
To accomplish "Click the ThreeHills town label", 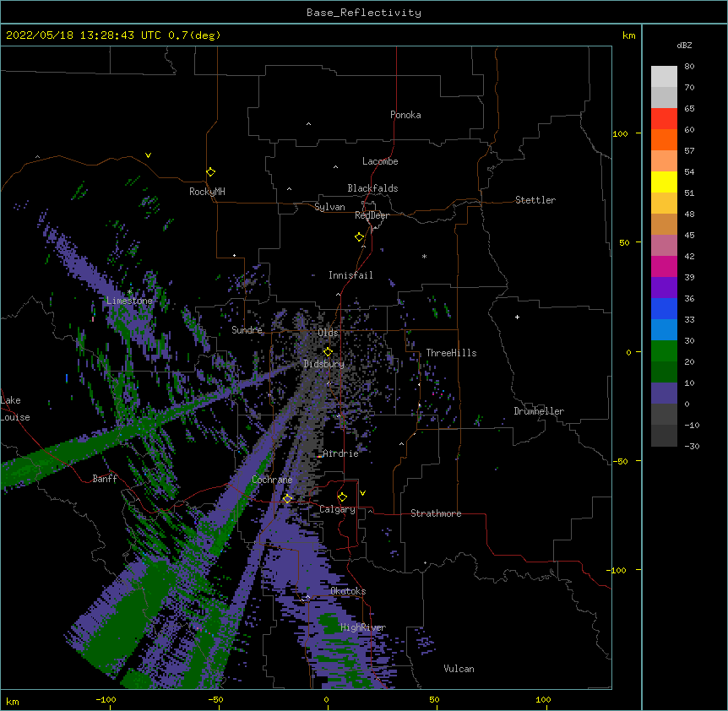I will click(x=451, y=353).
